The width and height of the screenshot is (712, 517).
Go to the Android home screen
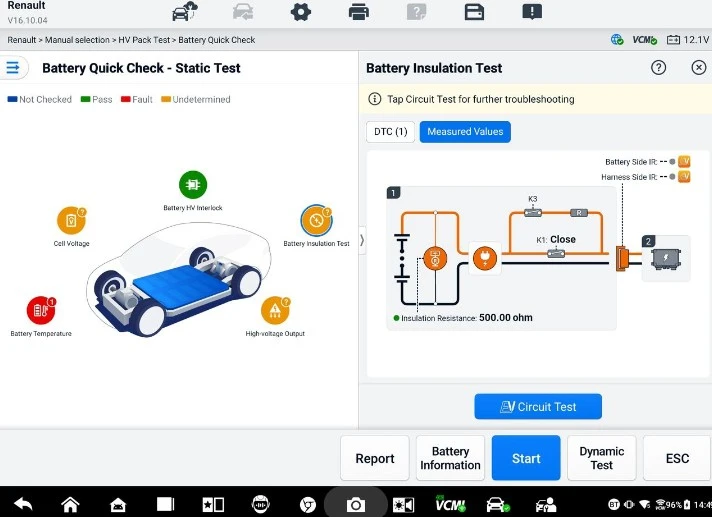70,504
